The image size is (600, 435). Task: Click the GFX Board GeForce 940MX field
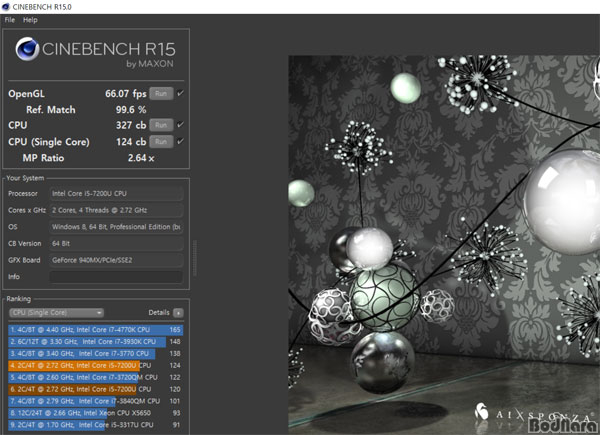click(x=116, y=260)
